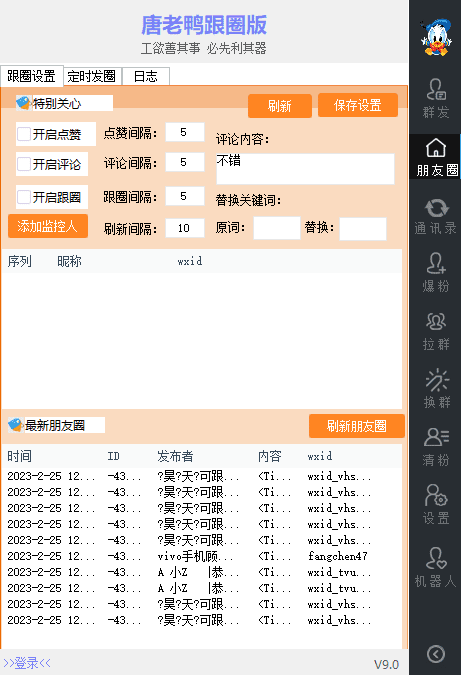The image size is (461, 675).
Task: Click the tag icon beside 特别关心
Action: pos(23,103)
